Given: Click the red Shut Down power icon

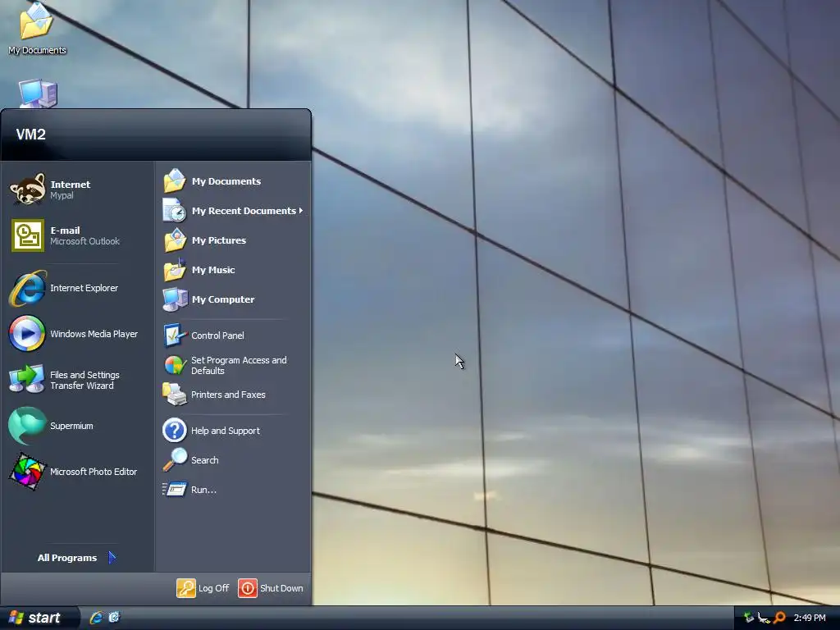Looking at the screenshot, I should [248, 587].
